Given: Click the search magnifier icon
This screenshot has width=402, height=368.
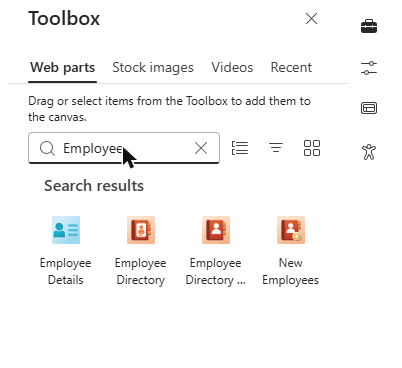Looking at the screenshot, I should coord(47,148).
